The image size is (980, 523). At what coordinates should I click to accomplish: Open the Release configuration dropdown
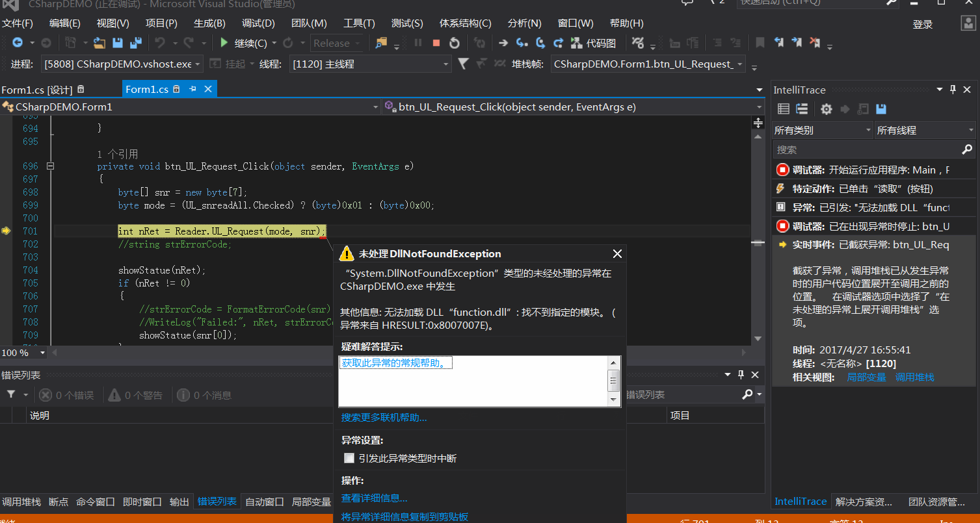click(337, 43)
